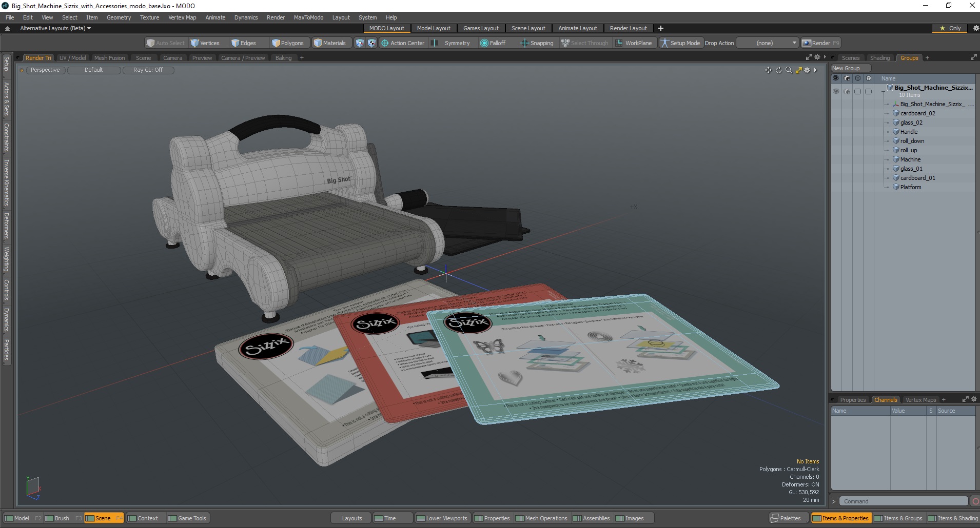Click the Items & Properties button
The height and width of the screenshot is (528, 980).
point(840,518)
